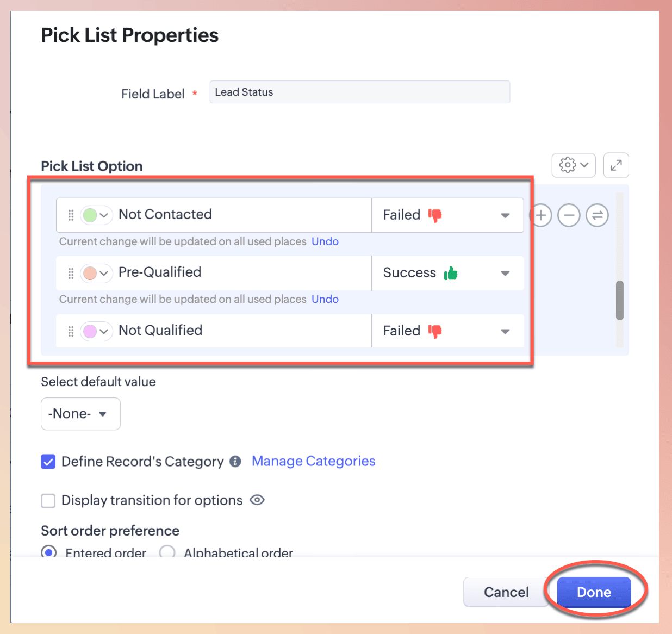Click the eye icon for transition preview

click(257, 500)
